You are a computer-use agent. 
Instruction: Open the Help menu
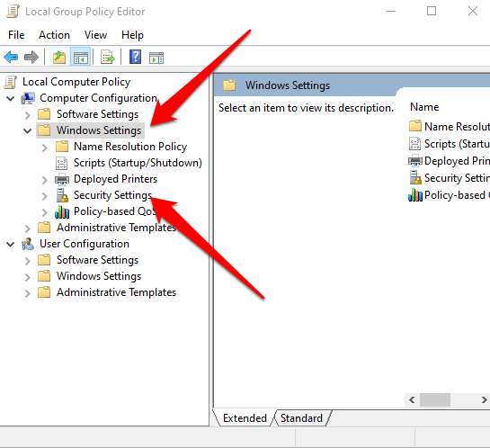pyautogui.click(x=132, y=35)
